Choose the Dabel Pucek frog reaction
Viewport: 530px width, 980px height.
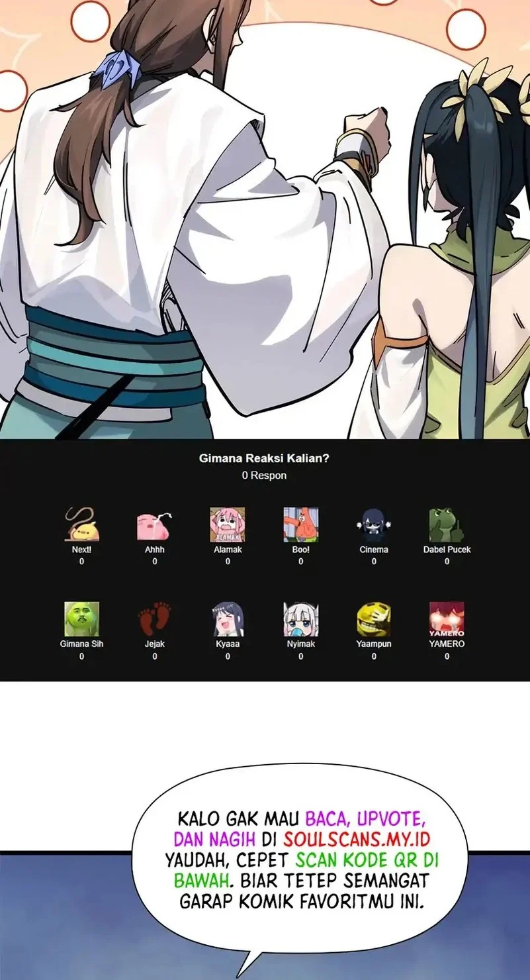pos(447,524)
